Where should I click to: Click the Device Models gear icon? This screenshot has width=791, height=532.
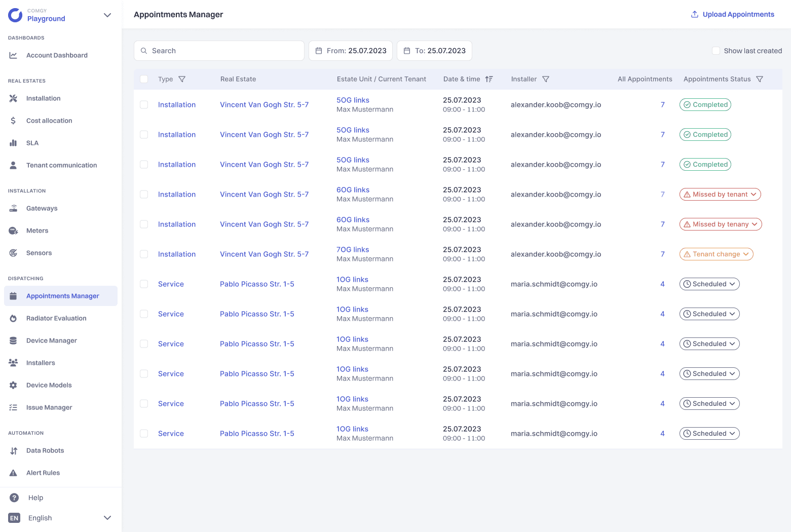pyautogui.click(x=13, y=385)
